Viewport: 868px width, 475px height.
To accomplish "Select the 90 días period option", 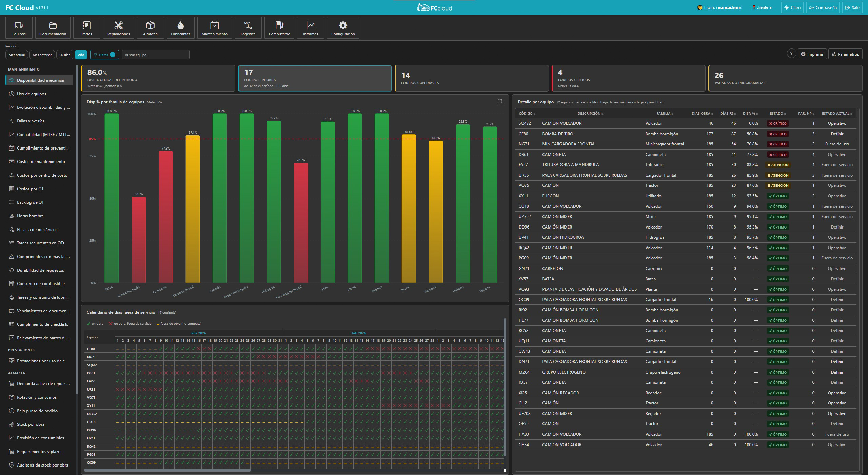I will coord(64,55).
